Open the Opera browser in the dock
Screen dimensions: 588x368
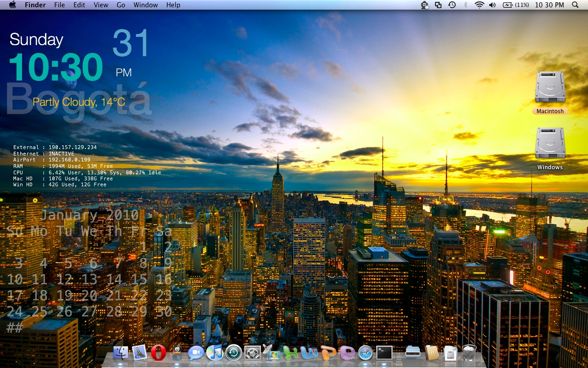[x=158, y=353]
